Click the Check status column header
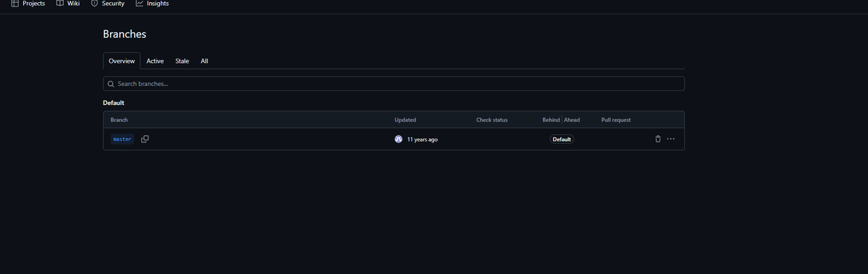 point(492,119)
